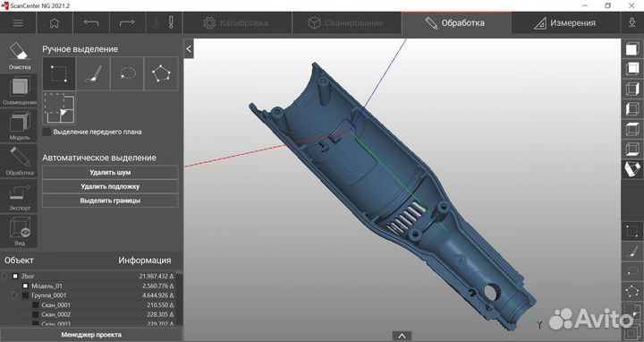Open the Менеджер проекта button
644x342 pixels.
point(91,335)
